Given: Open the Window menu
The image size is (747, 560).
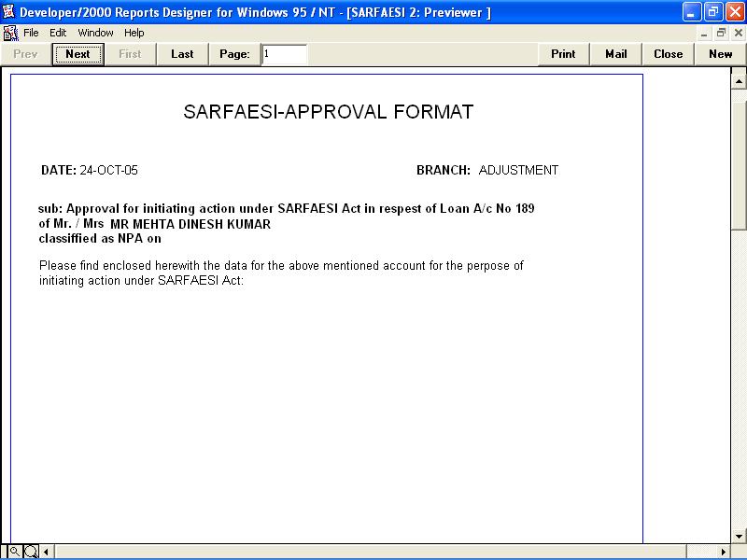Looking at the screenshot, I should [x=95, y=33].
